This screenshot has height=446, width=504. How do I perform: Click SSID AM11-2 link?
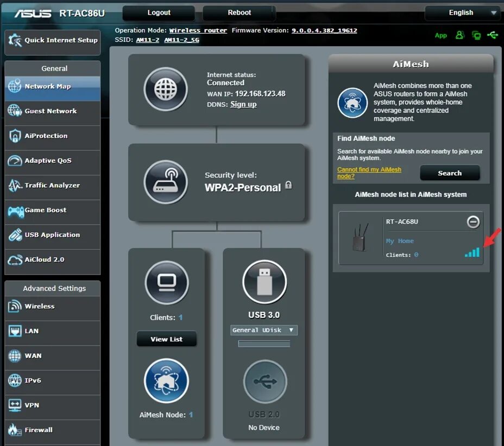[x=148, y=40]
